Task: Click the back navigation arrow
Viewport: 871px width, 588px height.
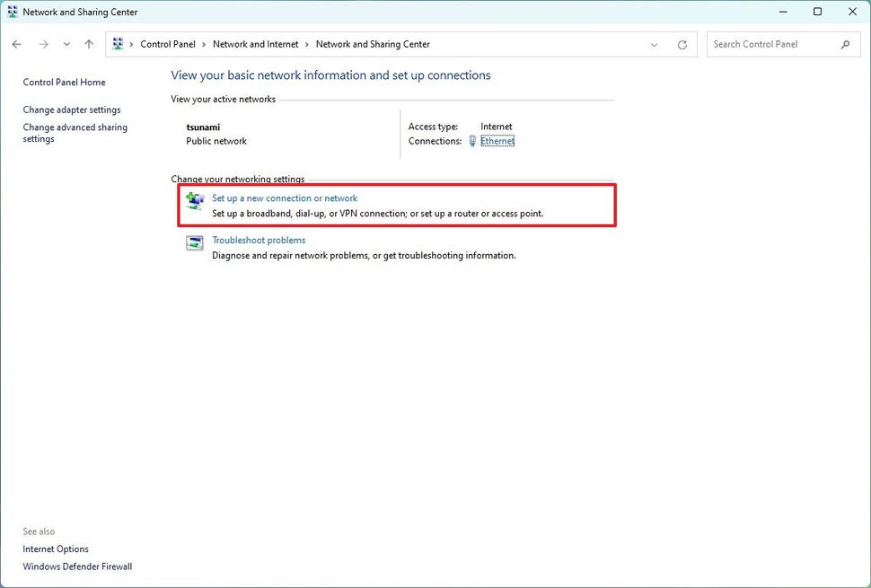Action: [x=16, y=43]
